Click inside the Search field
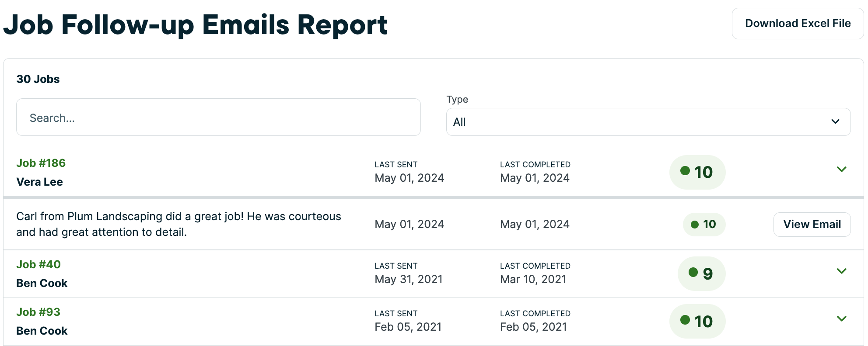Screen dimensions: 868x346 point(218,117)
